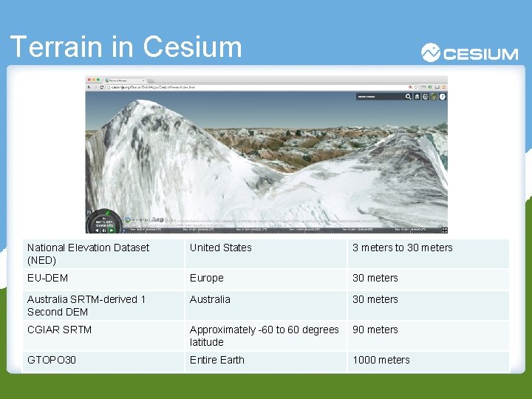Click the animation play reverse button
This screenshot has height=399, width=532.
tap(97, 231)
